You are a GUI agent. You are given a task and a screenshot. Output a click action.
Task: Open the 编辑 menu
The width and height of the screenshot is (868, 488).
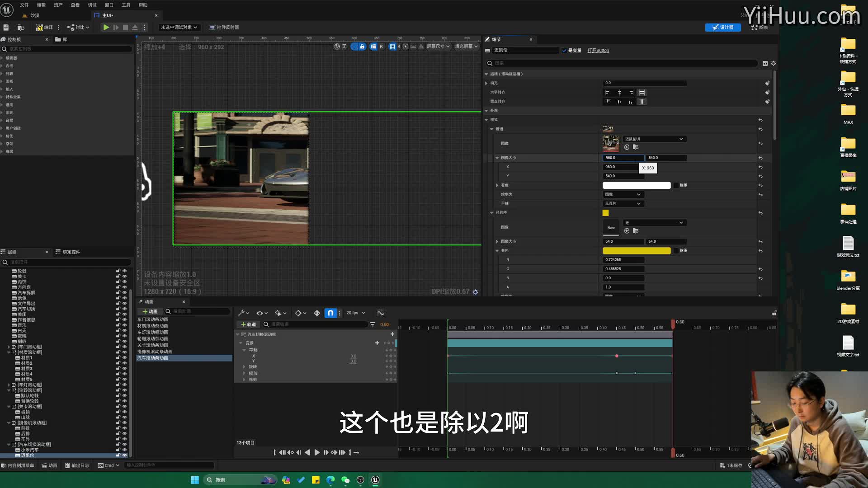pyautogui.click(x=41, y=5)
